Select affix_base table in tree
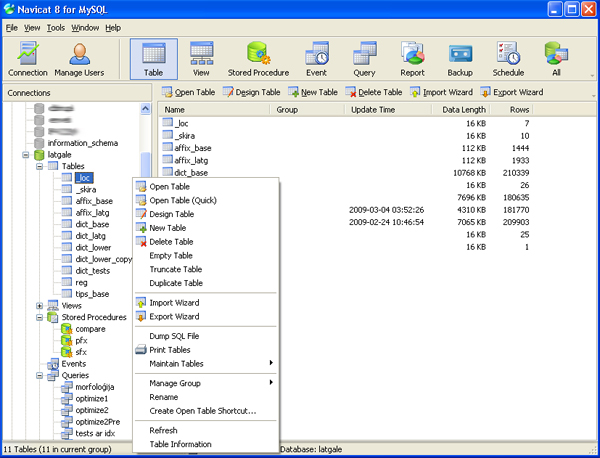Image resolution: width=600 pixels, height=458 pixels. click(x=94, y=201)
